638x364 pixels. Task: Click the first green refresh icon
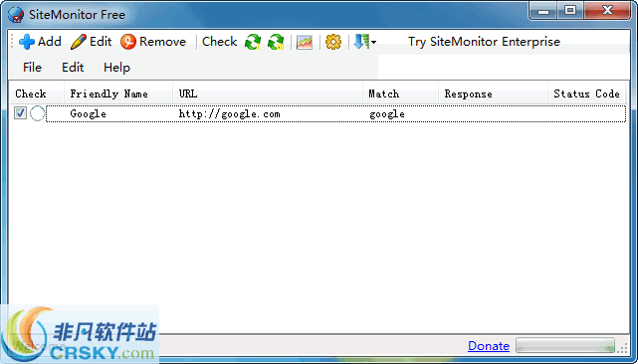[x=252, y=42]
